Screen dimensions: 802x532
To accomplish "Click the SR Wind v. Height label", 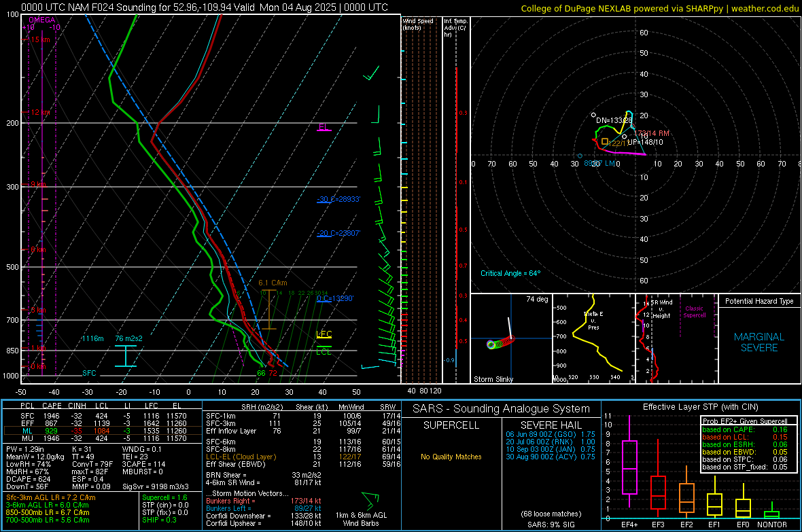I will tap(661, 309).
